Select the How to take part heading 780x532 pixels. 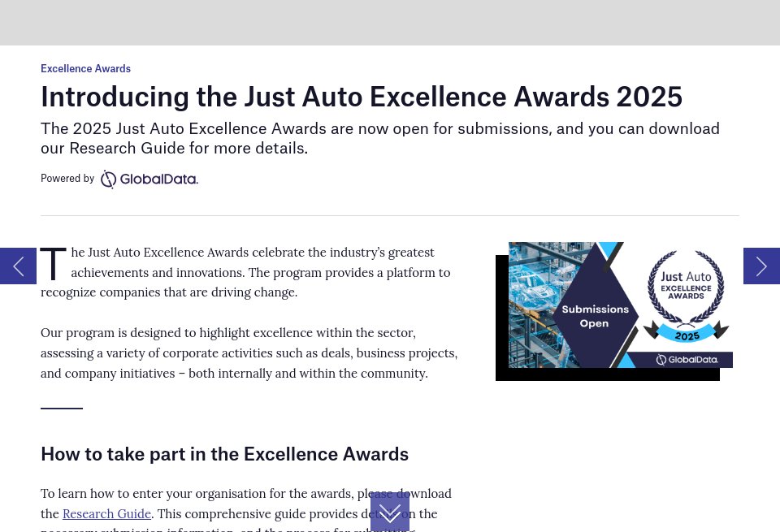coord(224,453)
